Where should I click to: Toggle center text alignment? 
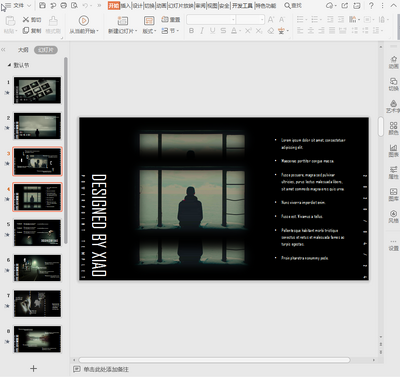tap(311, 31)
